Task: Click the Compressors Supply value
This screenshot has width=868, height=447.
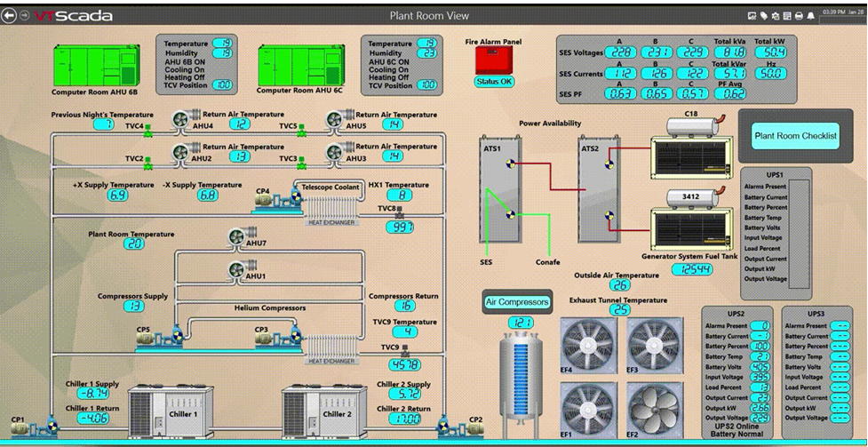Action: point(134,306)
